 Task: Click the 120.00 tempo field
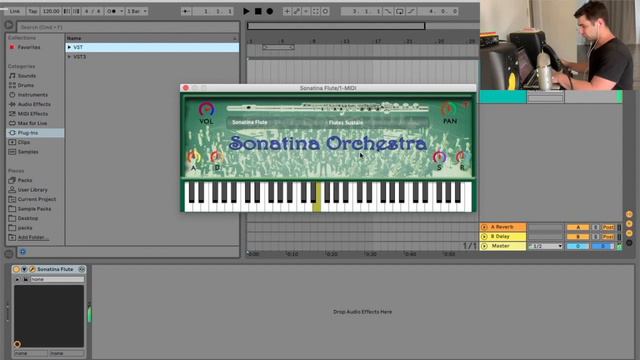[51, 11]
